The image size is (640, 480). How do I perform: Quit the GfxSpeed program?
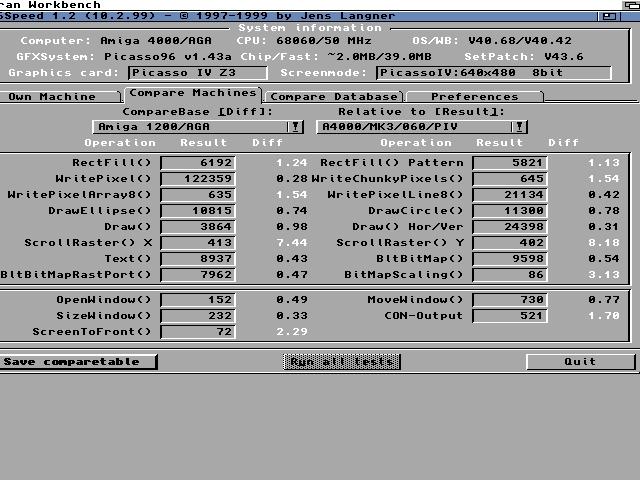580,362
